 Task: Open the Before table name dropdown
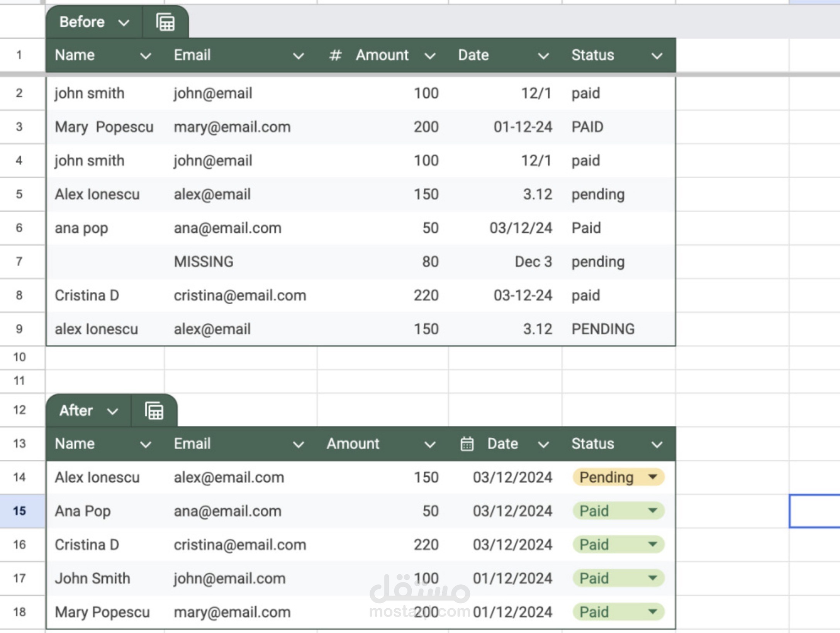pyautogui.click(x=124, y=23)
